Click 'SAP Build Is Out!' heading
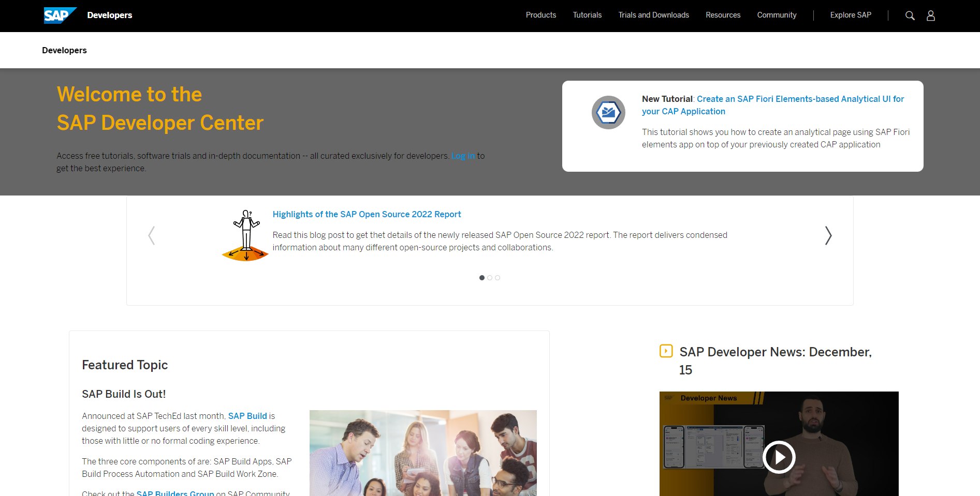980x496 pixels. click(x=124, y=394)
